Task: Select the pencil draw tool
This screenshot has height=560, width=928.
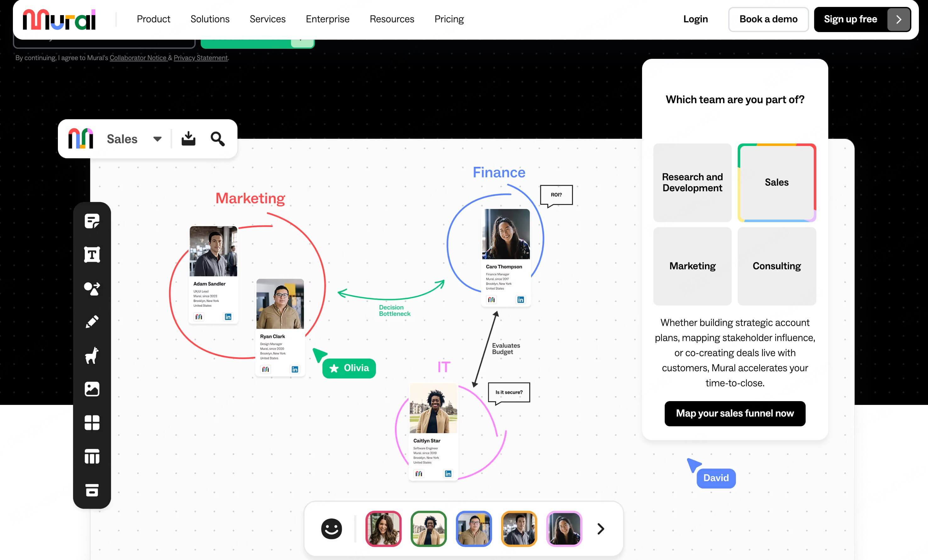Action: coord(92,322)
